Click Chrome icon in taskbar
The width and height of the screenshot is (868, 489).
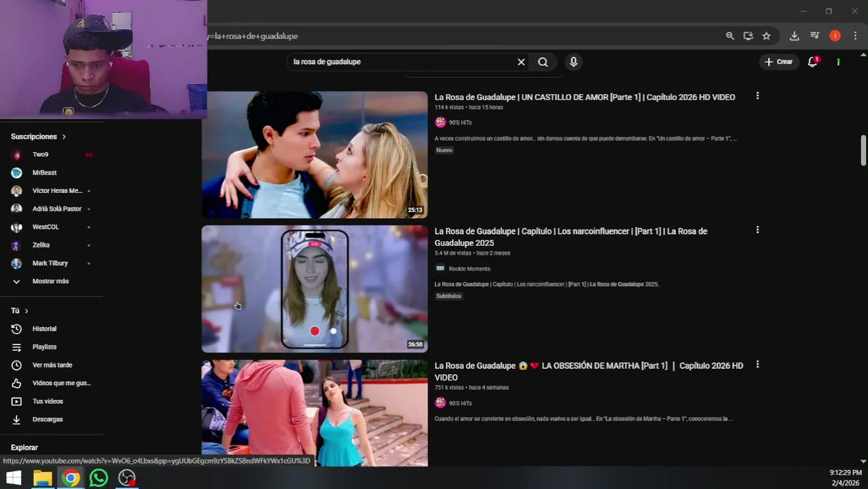pos(71,478)
